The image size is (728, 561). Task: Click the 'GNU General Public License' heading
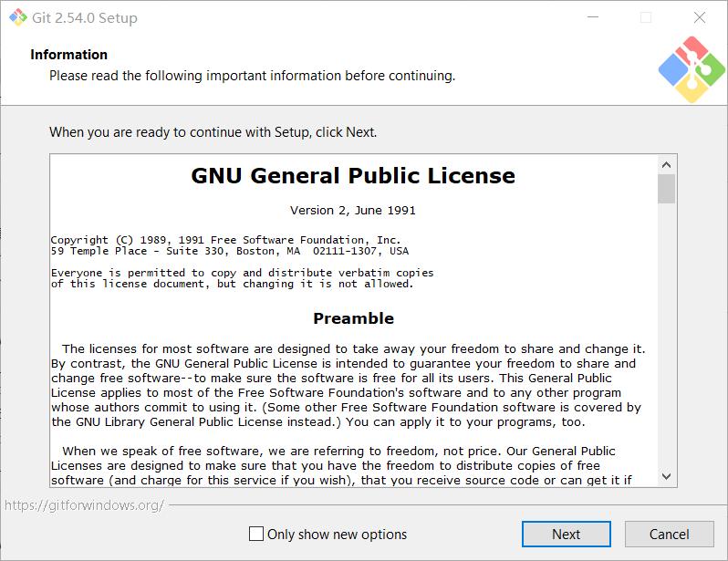coord(353,175)
